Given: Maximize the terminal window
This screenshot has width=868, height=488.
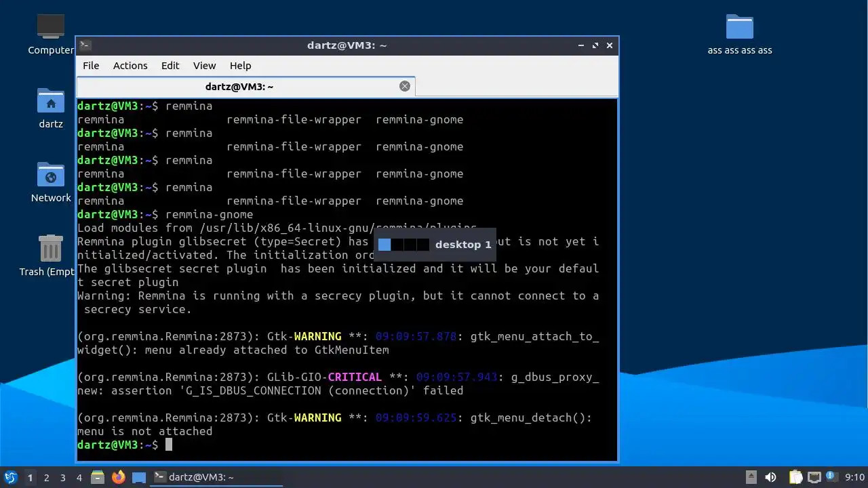Looking at the screenshot, I should pyautogui.click(x=595, y=45).
